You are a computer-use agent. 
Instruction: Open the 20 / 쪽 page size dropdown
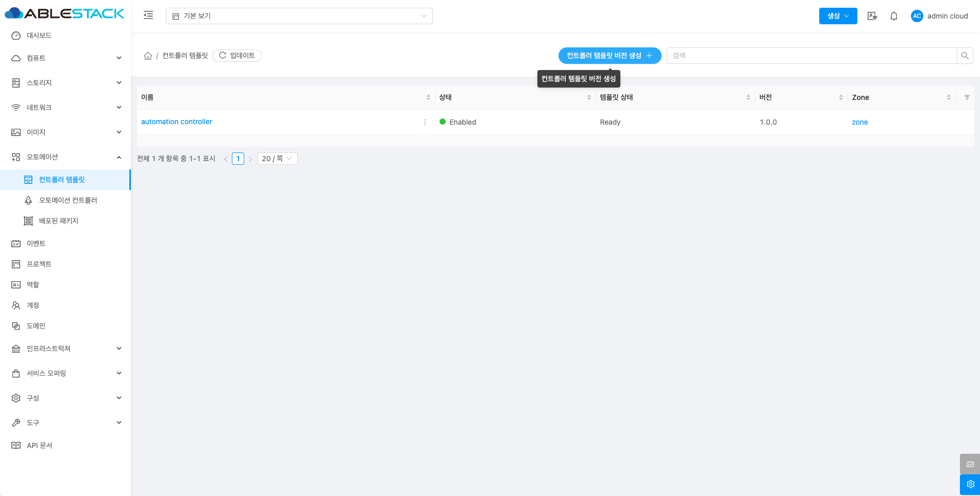click(x=277, y=159)
